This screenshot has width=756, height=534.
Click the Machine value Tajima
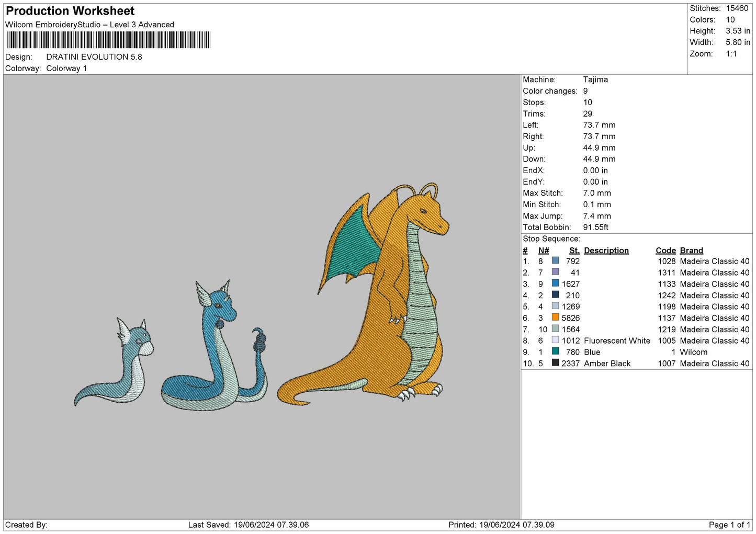(595, 79)
